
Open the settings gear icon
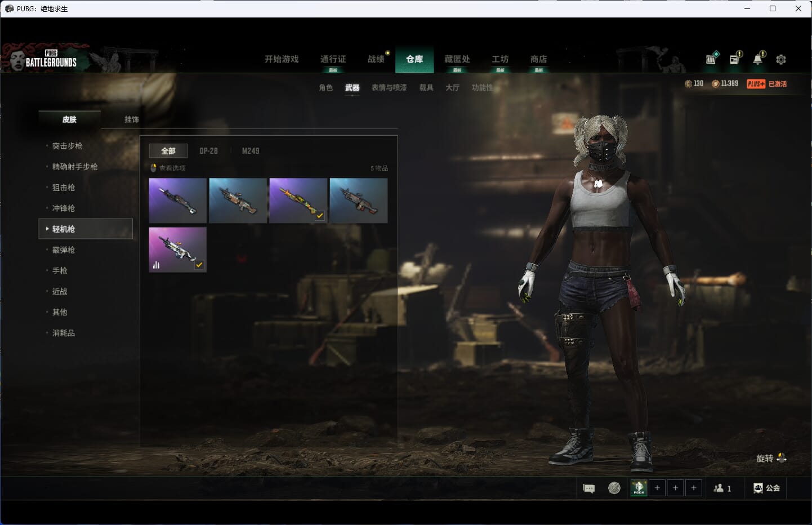pyautogui.click(x=781, y=59)
